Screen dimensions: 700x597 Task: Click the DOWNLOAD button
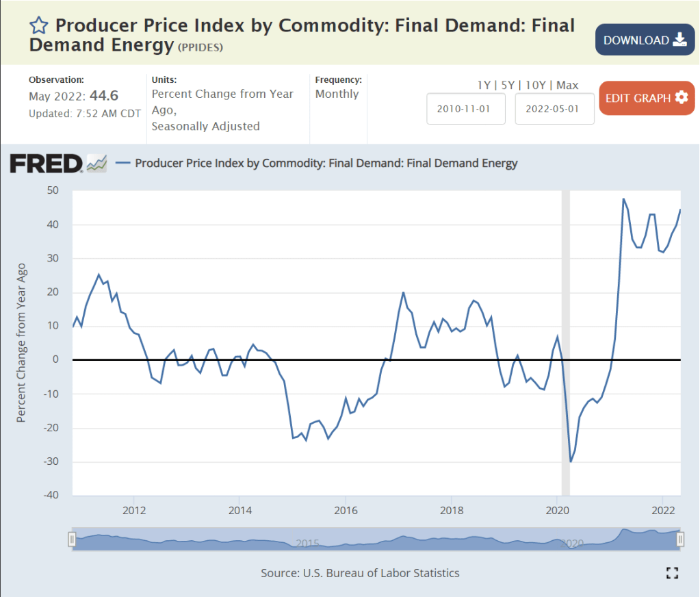pos(644,40)
